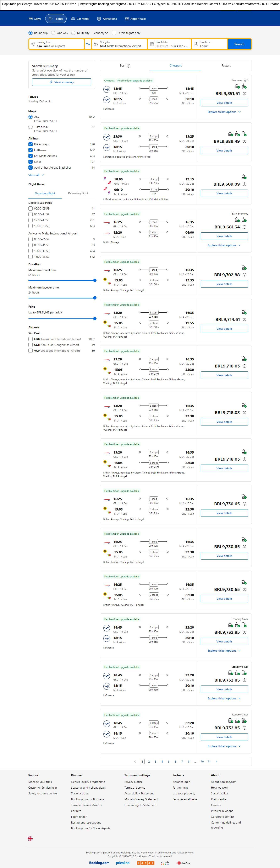Open Airport taxis in the top navigation
This screenshot has height=868, width=280.
tap(135, 19)
